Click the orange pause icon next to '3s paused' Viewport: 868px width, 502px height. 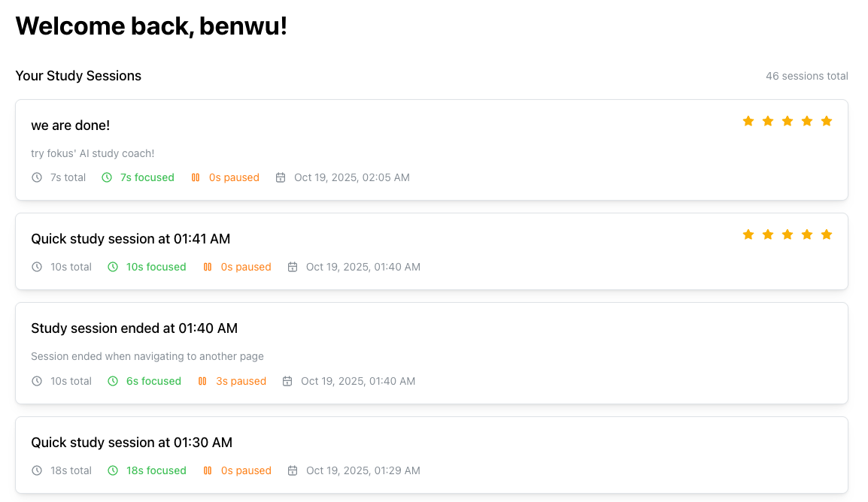click(x=202, y=381)
